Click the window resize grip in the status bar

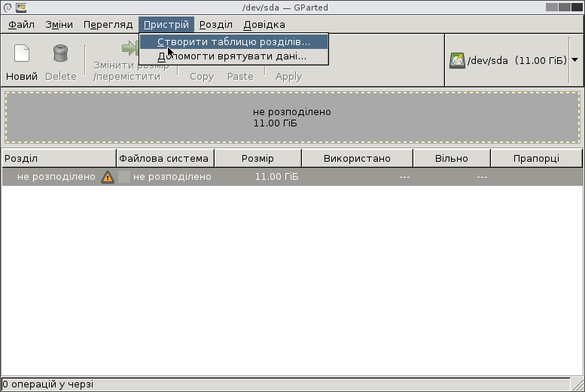(577, 384)
